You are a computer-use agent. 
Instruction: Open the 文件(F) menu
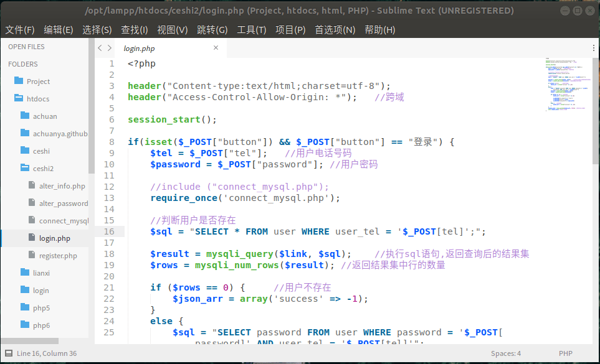click(20, 30)
